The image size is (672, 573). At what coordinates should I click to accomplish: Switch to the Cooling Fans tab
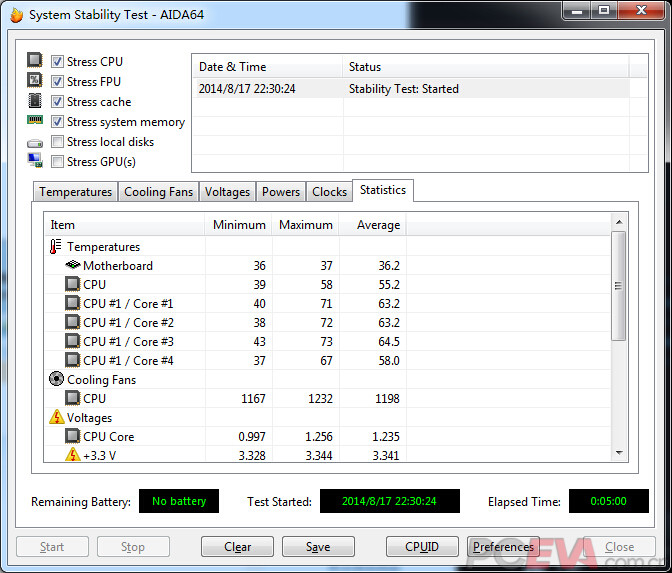[x=158, y=192]
